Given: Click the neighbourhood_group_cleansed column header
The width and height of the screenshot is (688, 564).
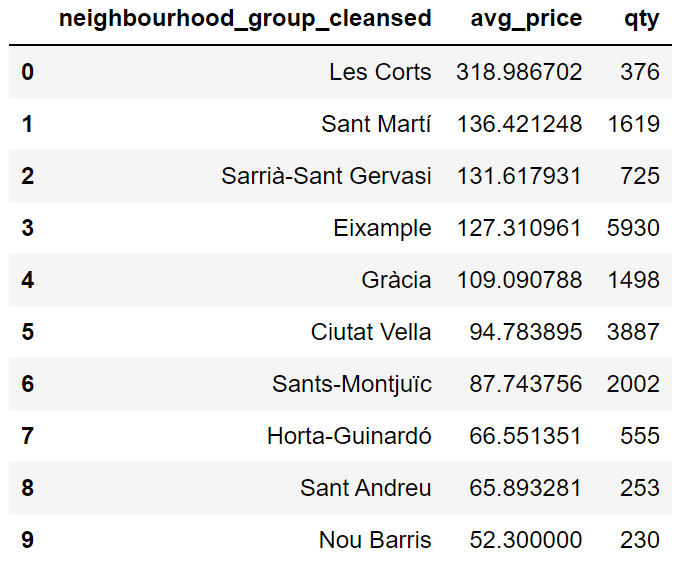Looking at the screenshot, I should click(x=245, y=19).
